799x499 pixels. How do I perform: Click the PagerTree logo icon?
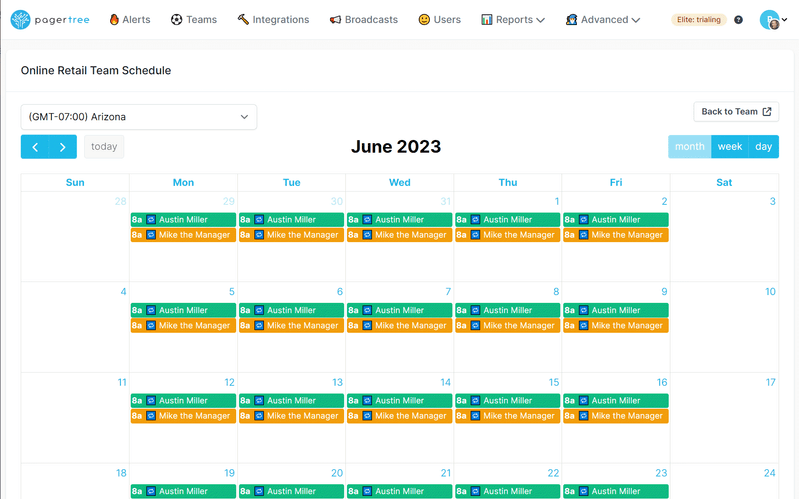[21, 19]
